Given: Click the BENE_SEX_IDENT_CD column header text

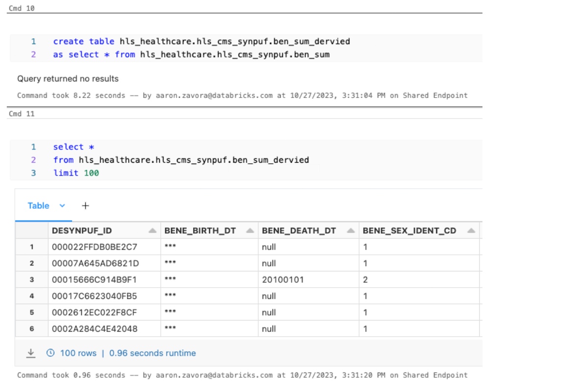Looking at the screenshot, I should 410,231.
